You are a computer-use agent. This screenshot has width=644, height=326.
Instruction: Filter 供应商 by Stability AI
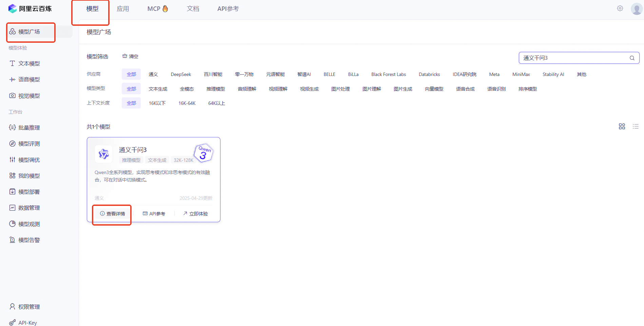pyautogui.click(x=553, y=74)
